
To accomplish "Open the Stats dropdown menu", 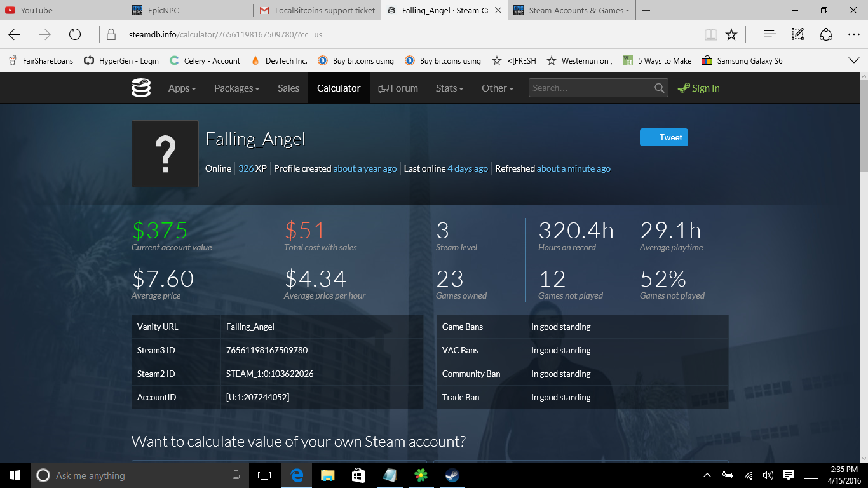I will click(449, 88).
